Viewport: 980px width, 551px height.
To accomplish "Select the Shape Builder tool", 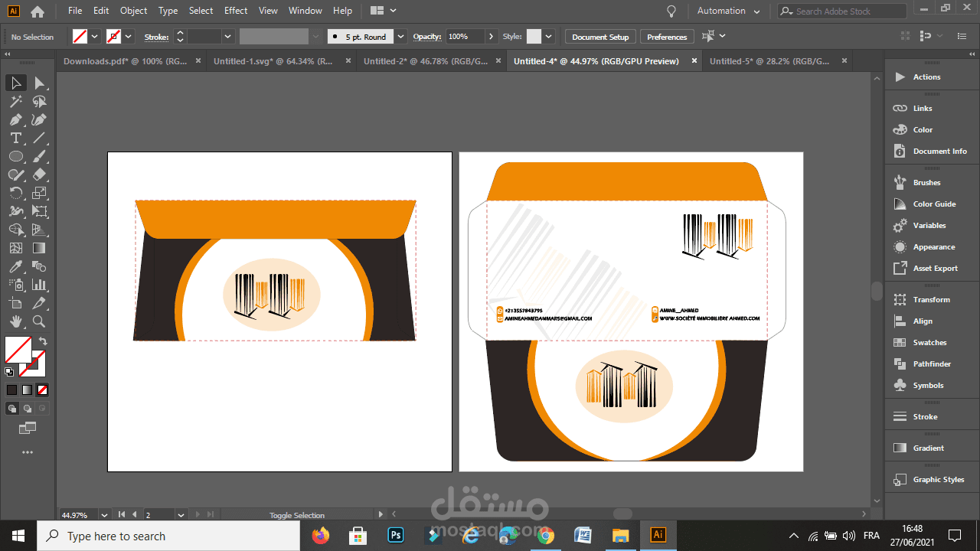I will click(15, 230).
